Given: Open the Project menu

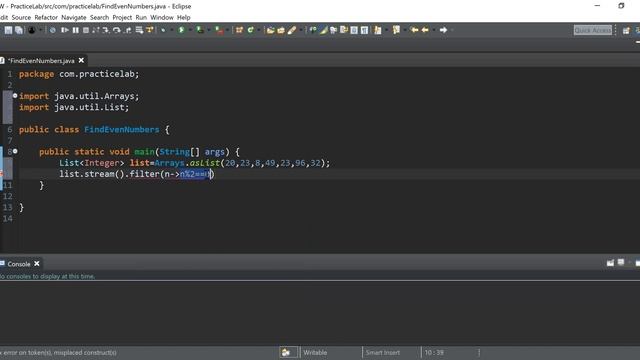Looking at the screenshot, I should (122, 18).
